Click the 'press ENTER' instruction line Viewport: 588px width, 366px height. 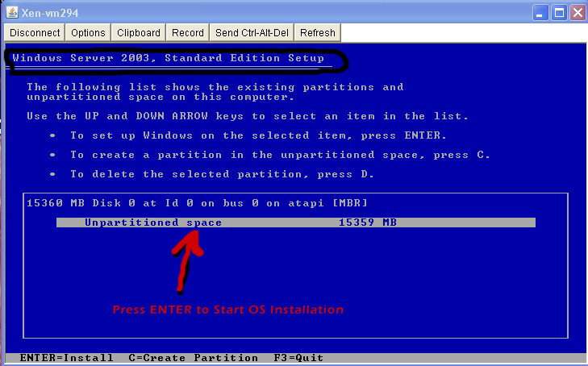click(259, 135)
